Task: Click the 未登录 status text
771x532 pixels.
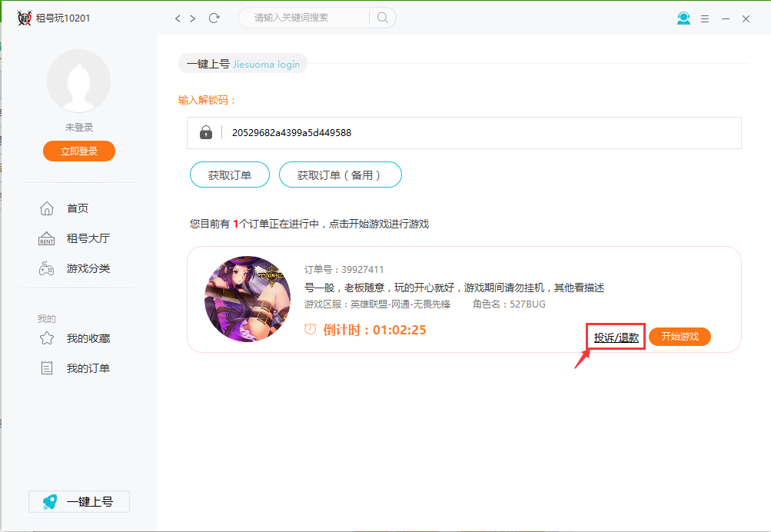Action: coord(79,128)
